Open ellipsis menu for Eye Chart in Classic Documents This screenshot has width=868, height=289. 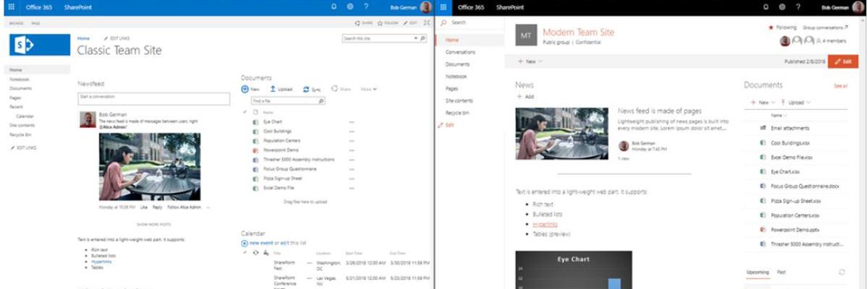(352, 121)
